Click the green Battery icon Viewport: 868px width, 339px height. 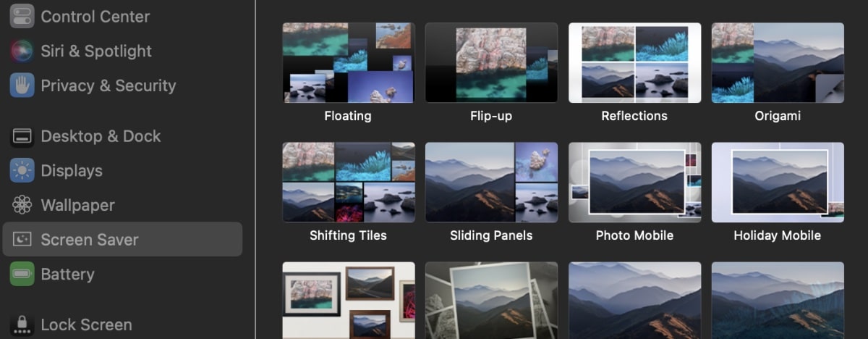(x=22, y=274)
